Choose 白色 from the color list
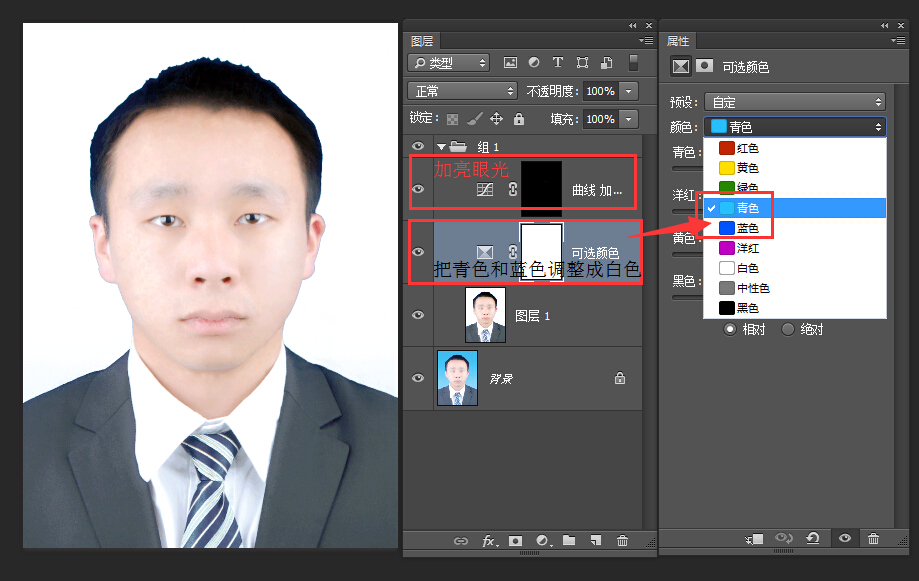 (747, 268)
